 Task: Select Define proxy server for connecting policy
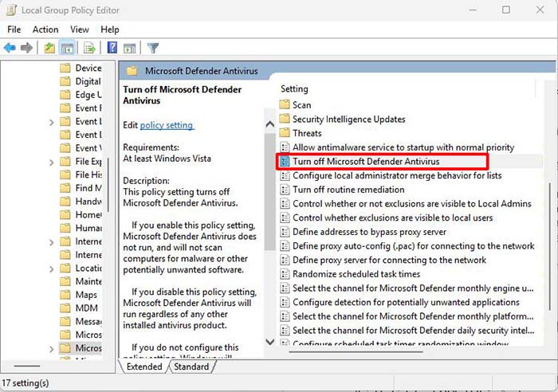tap(383, 260)
